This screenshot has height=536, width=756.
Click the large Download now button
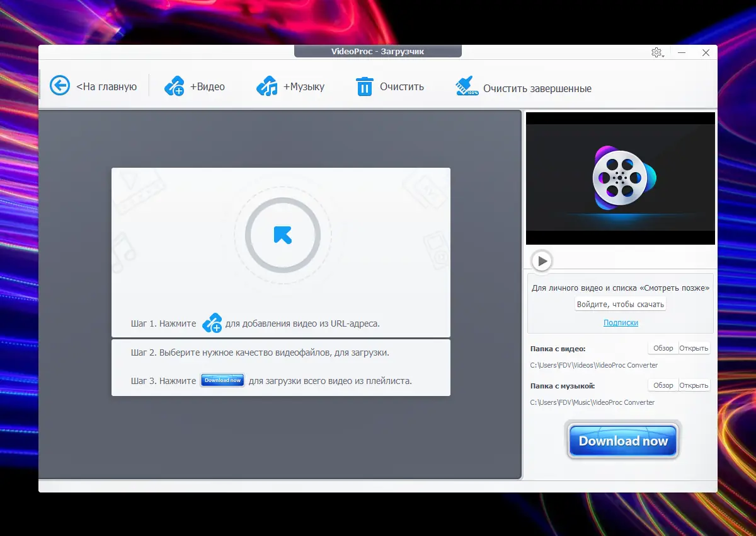click(x=622, y=441)
